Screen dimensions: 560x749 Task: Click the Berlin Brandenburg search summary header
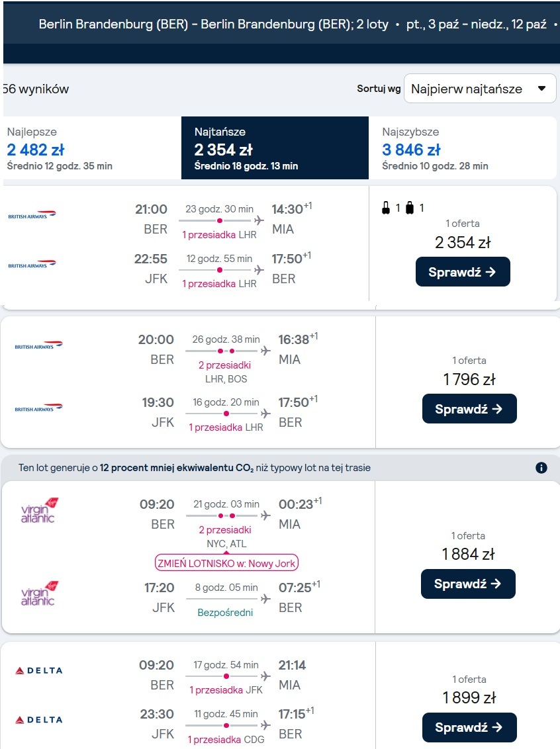[293, 24]
